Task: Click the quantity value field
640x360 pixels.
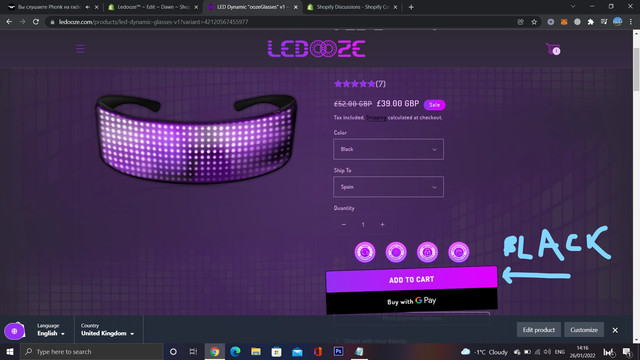Action: coord(363,224)
